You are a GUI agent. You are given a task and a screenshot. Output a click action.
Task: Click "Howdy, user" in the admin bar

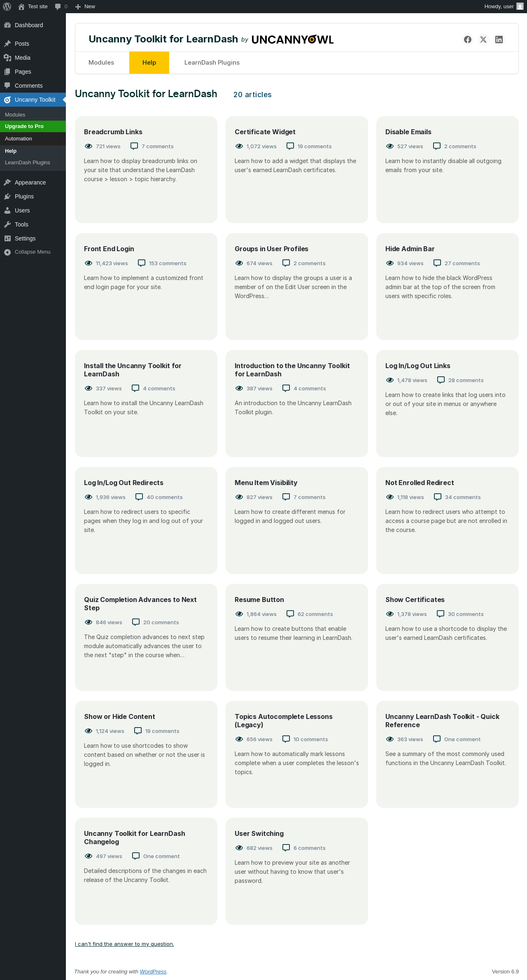pyautogui.click(x=499, y=7)
